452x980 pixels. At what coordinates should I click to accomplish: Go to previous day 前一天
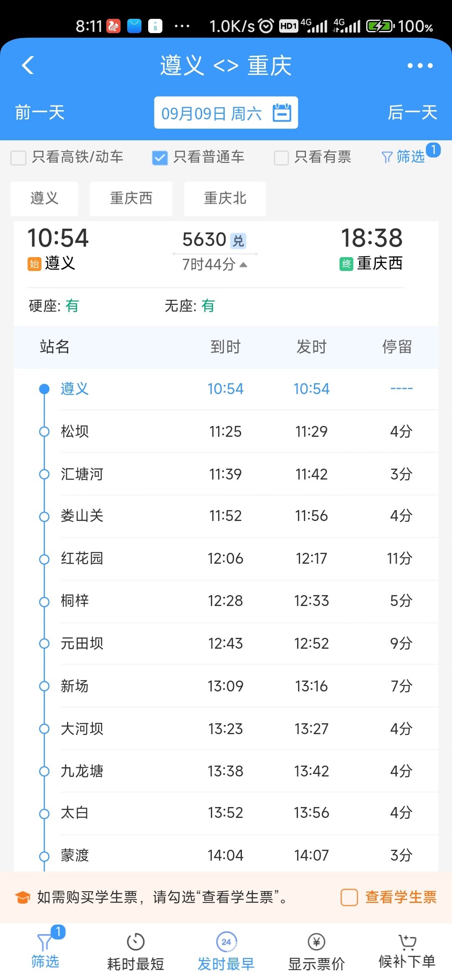point(40,113)
